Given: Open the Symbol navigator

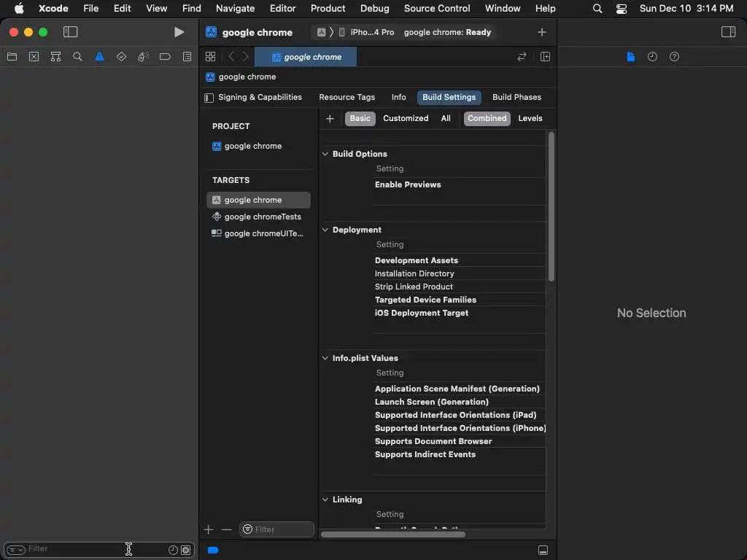Looking at the screenshot, I should click(x=55, y=57).
